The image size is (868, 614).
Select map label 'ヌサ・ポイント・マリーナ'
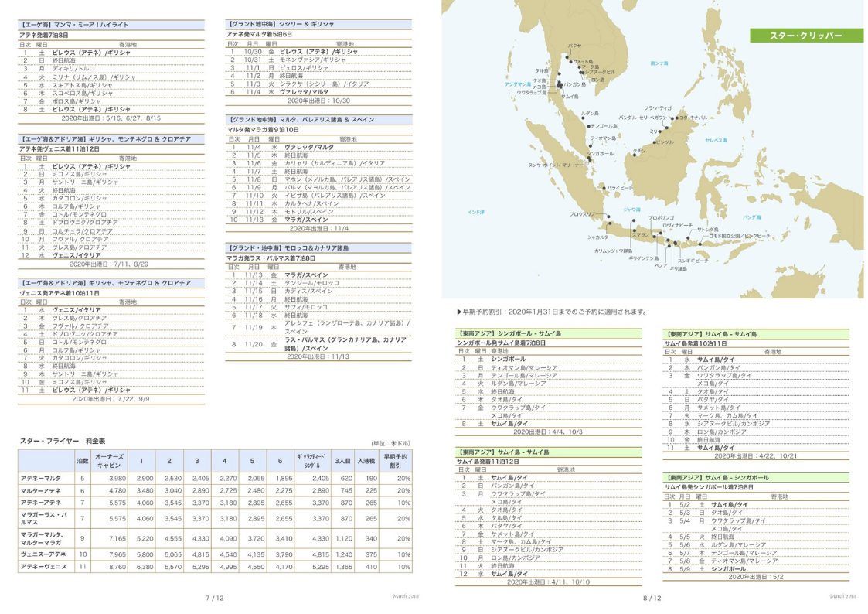[x=553, y=165]
